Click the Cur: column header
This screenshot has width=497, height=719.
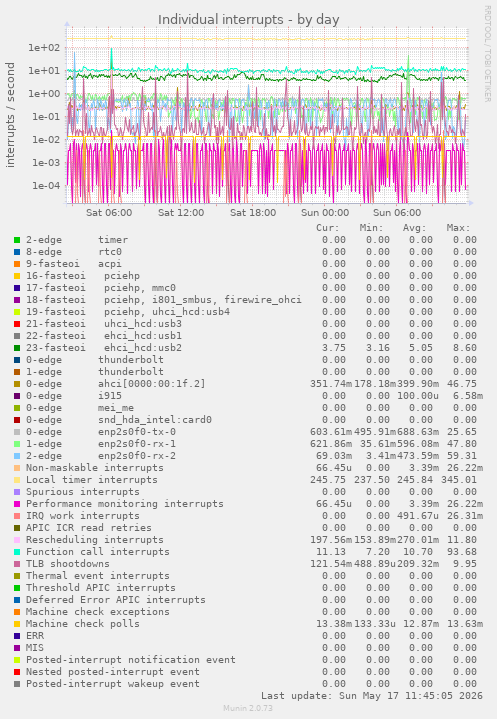pyautogui.click(x=328, y=228)
